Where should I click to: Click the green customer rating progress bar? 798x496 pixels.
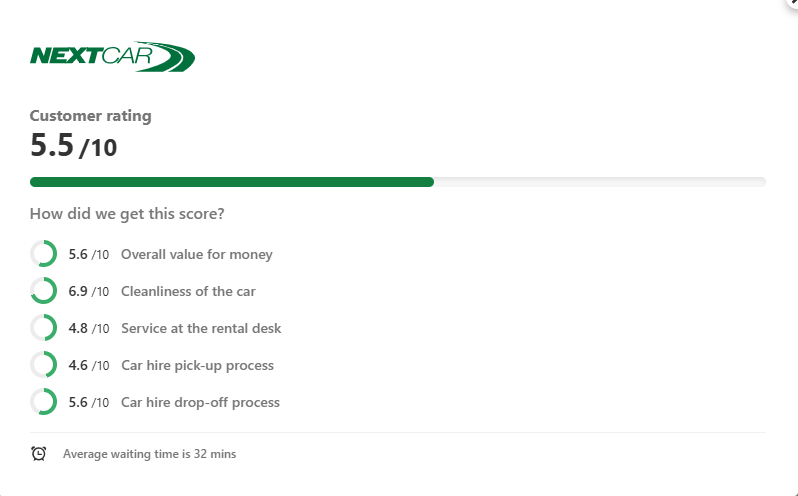pyautogui.click(x=232, y=182)
